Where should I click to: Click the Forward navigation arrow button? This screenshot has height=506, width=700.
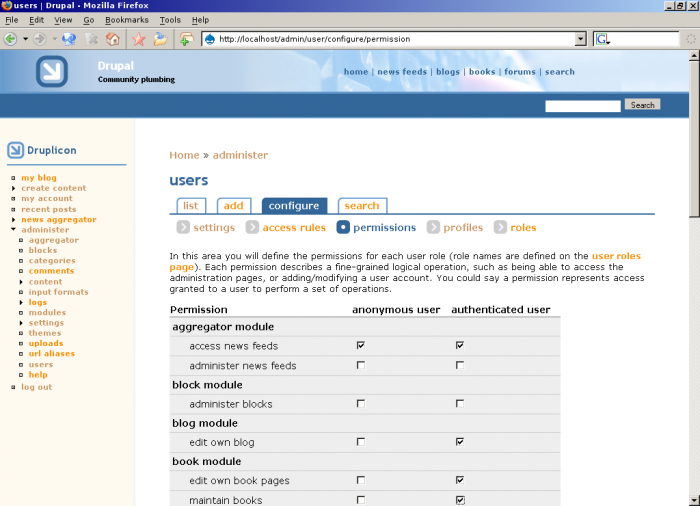click(40, 39)
